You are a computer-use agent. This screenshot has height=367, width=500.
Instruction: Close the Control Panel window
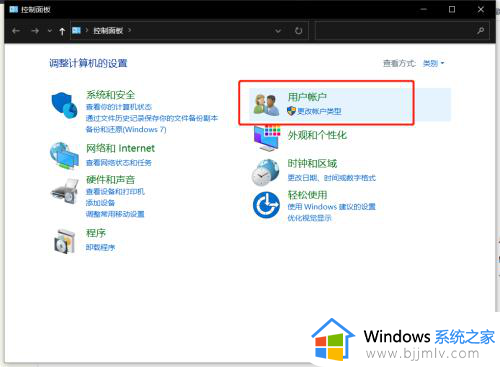click(481, 9)
